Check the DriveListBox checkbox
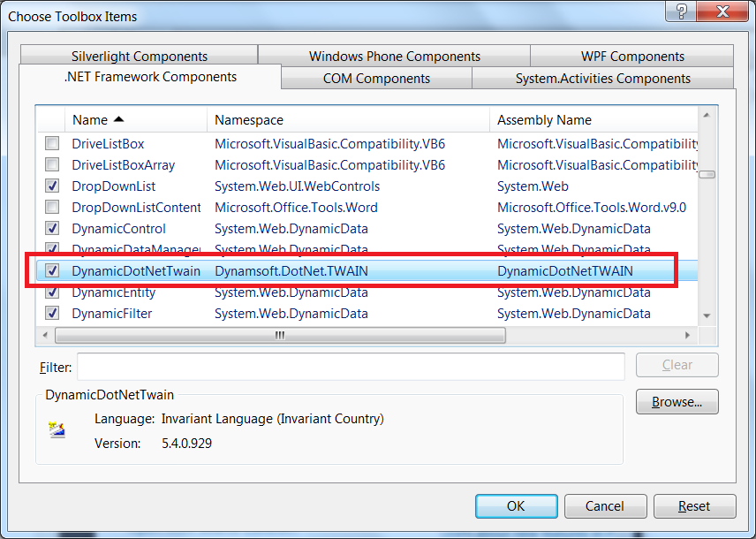 tap(53, 143)
